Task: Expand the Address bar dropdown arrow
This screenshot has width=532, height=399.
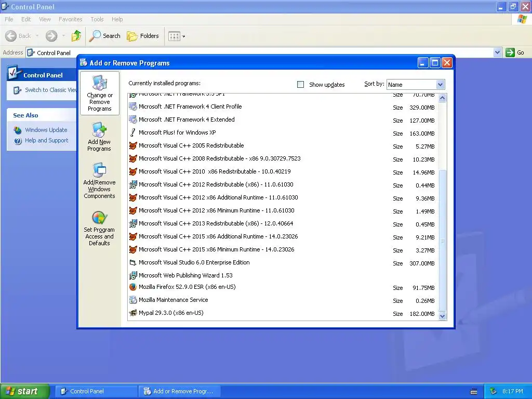Action: click(497, 52)
